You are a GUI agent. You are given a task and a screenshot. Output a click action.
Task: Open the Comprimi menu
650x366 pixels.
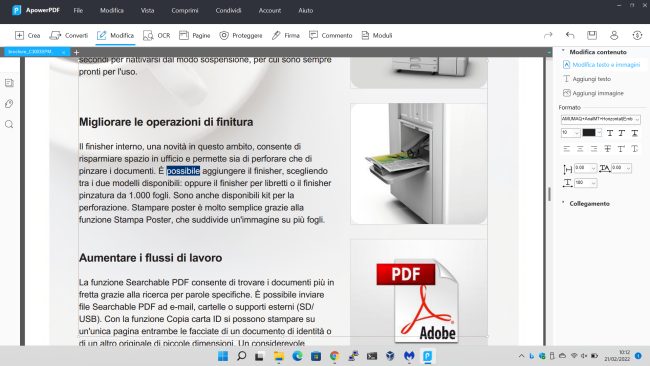(x=185, y=10)
